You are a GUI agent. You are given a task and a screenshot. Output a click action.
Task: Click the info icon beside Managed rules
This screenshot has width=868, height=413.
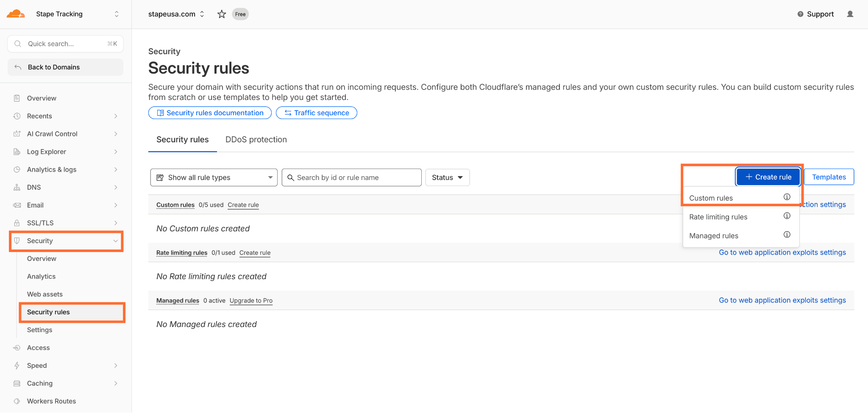[787, 235]
